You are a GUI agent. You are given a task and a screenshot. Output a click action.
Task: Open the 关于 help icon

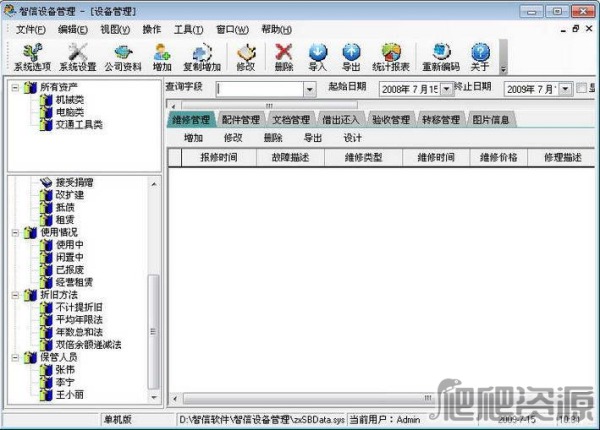(480, 57)
